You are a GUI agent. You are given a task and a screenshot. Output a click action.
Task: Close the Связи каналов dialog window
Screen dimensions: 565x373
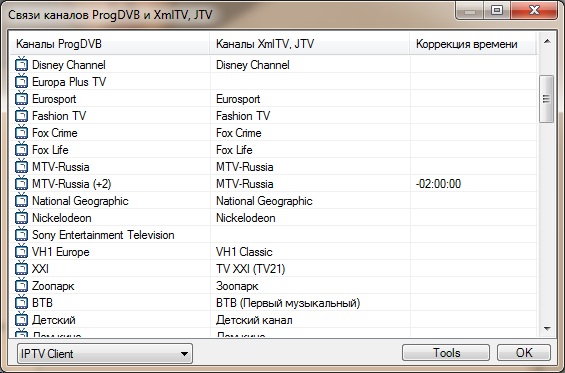[534, 10]
